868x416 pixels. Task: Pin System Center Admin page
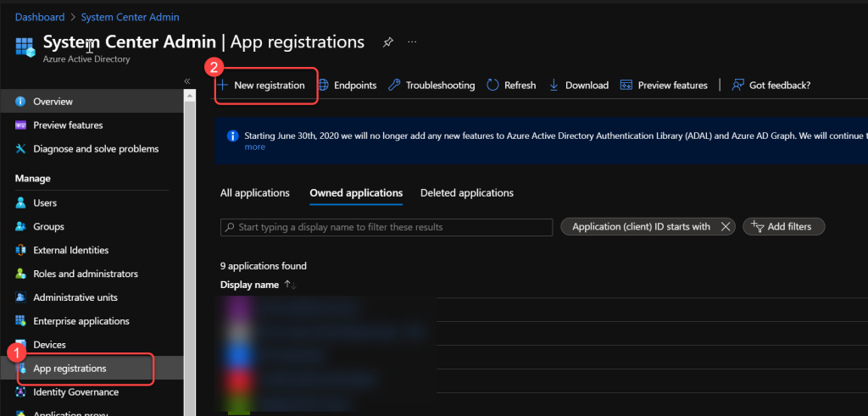click(x=387, y=42)
